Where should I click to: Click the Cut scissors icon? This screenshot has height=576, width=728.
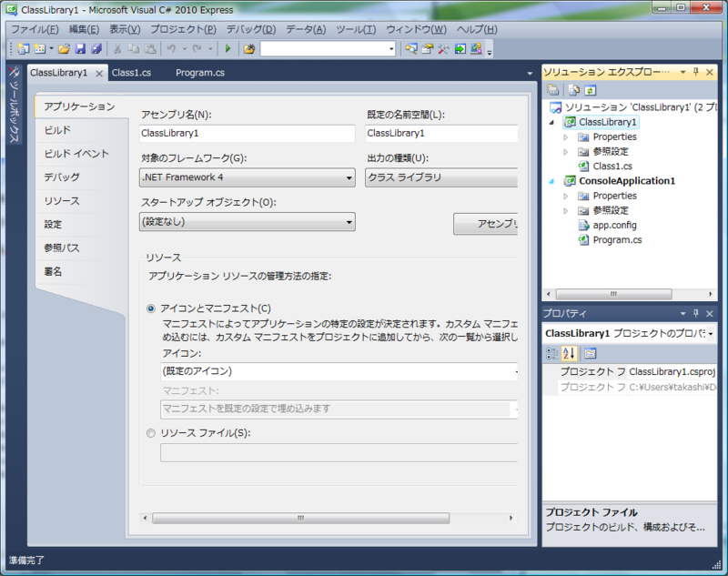[117, 49]
